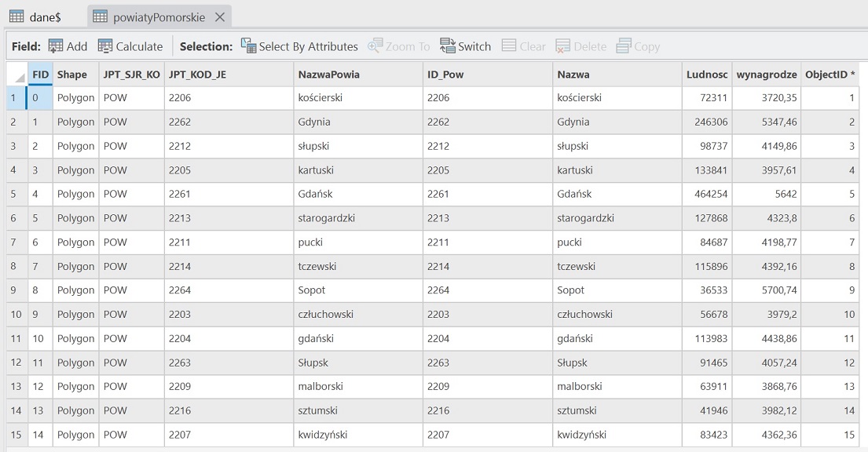
Task: Click the Delete selection icon
Action: (562, 46)
